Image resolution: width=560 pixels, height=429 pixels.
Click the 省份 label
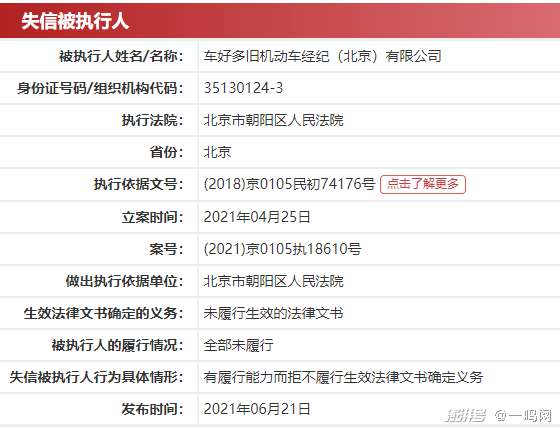pyautogui.click(x=166, y=152)
